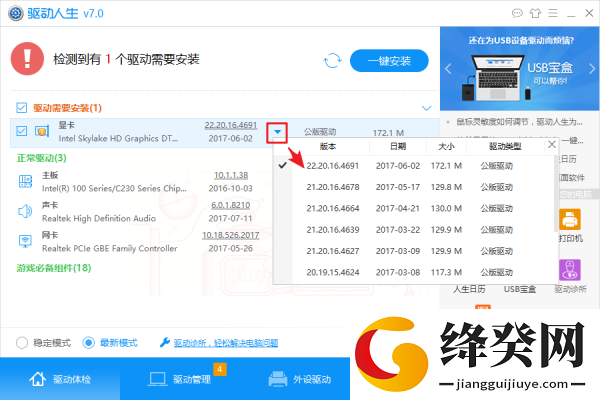Image resolution: width=600 pixels, height=400 pixels.
Task: Click the 显卡 graphics card icon
Action: point(42,131)
